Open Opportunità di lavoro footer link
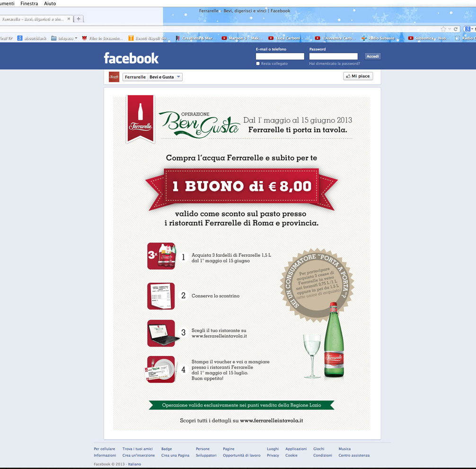The image size is (476, 469). (x=242, y=456)
